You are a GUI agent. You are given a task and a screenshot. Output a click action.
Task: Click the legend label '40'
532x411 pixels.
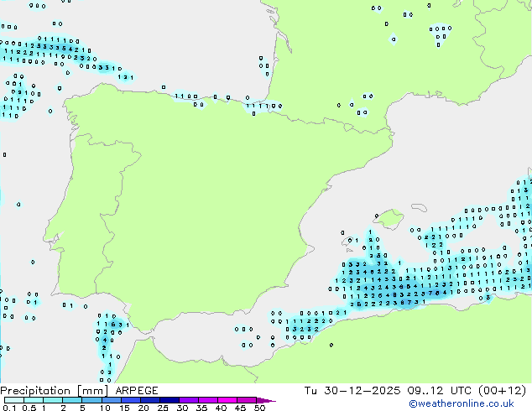pyautogui.click(x=221, y=408)
